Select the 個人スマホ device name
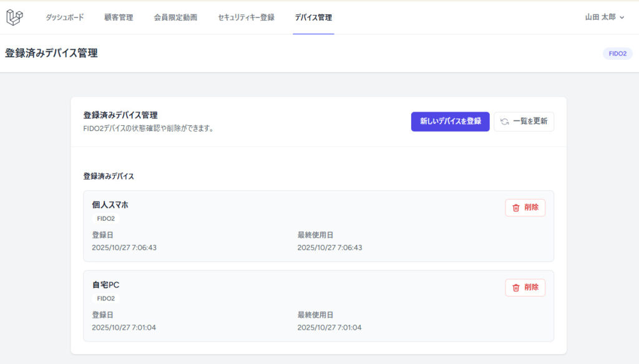 tap(110, 204)
